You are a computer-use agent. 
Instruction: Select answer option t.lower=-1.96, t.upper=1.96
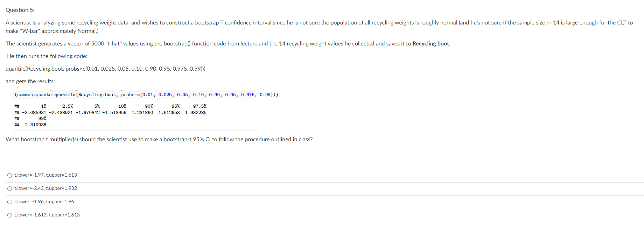pyautogui.click(x=44, y=201)
